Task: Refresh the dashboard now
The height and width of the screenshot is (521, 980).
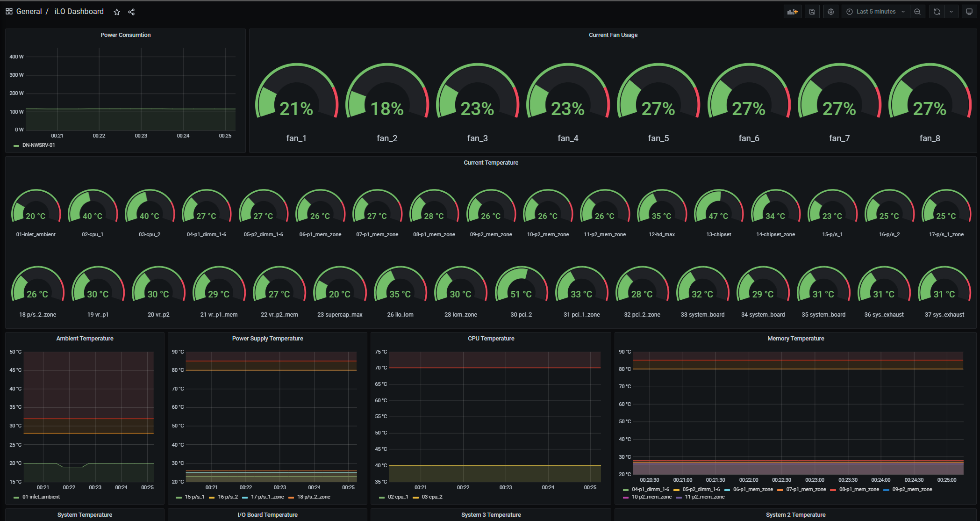Action: pyautogui.click(x=937, y=12)
